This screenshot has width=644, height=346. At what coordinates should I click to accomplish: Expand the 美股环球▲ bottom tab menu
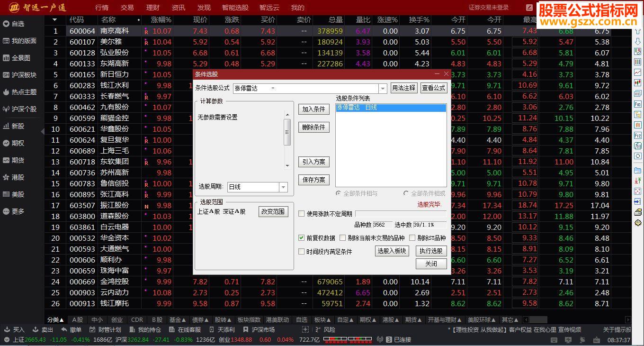click(x=482, y=320)
